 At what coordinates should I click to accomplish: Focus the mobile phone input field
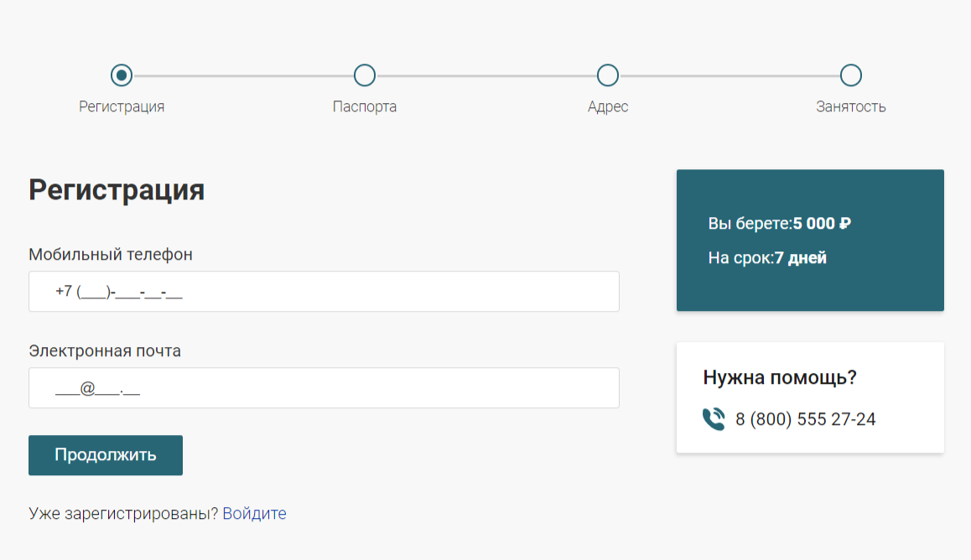324,292
